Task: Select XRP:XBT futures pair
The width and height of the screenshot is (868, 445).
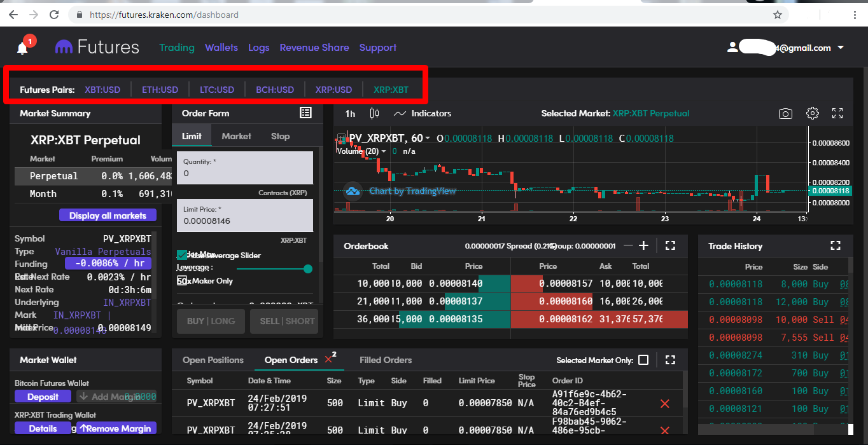Action: 391,90
